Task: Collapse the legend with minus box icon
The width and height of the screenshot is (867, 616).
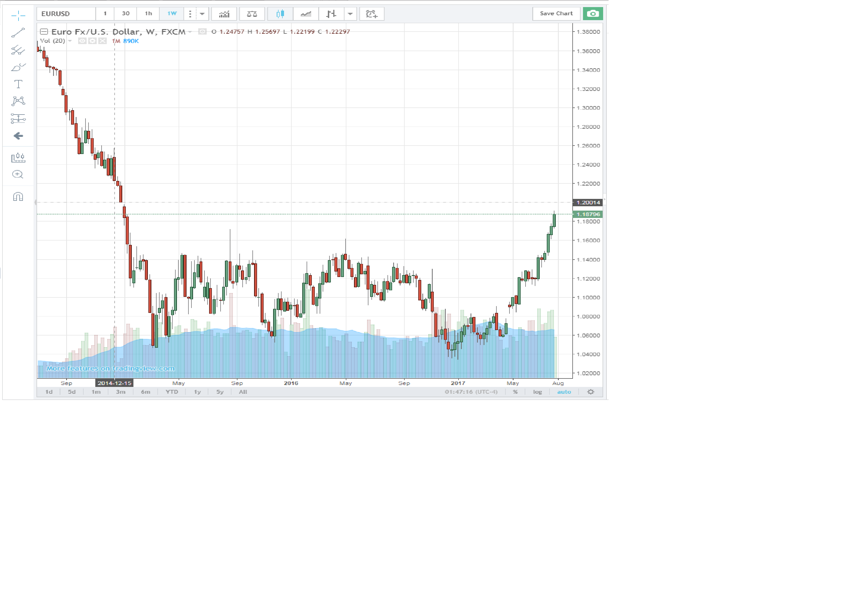Action: [x=44, y=32]
